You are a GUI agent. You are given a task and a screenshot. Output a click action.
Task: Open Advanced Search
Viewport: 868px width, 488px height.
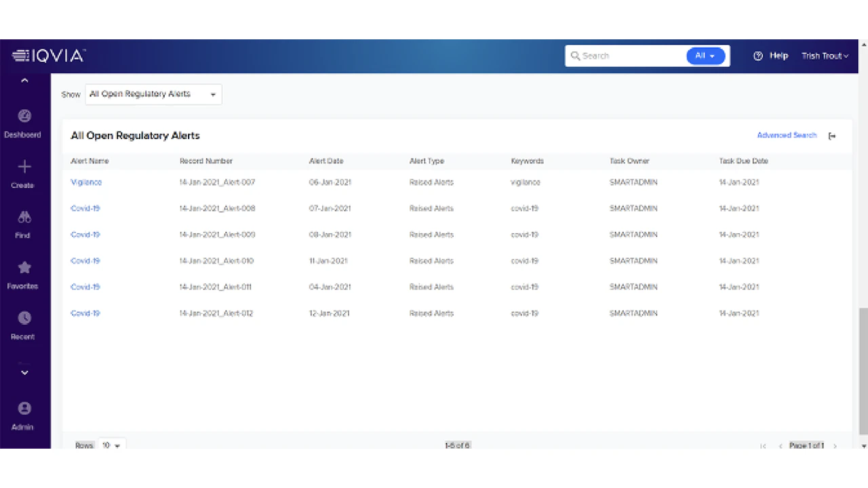pyautogui.click(x=786, y=135)
